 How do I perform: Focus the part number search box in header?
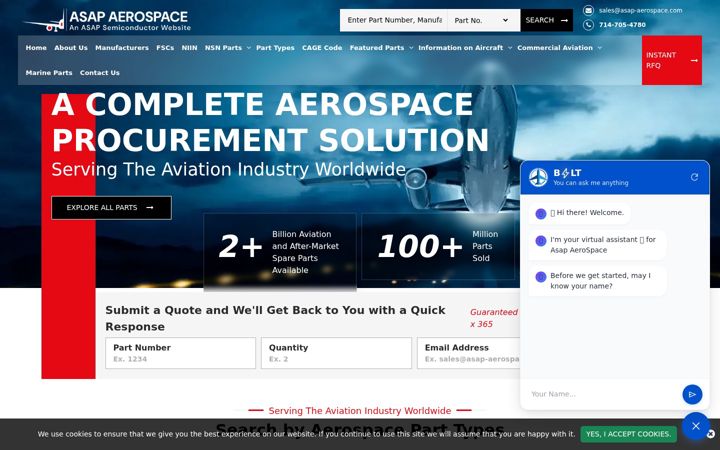pyautogui.click(x=394, y=20)
